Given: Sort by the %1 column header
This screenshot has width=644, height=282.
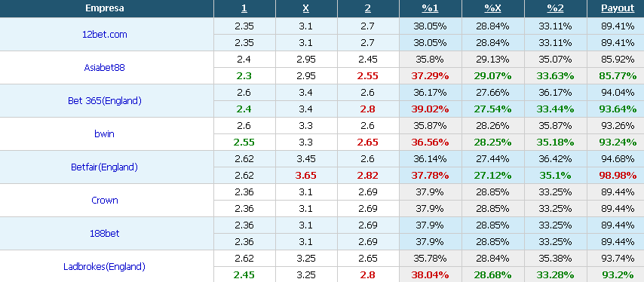Looking at the screenshot, I should (x=430, y=8).
